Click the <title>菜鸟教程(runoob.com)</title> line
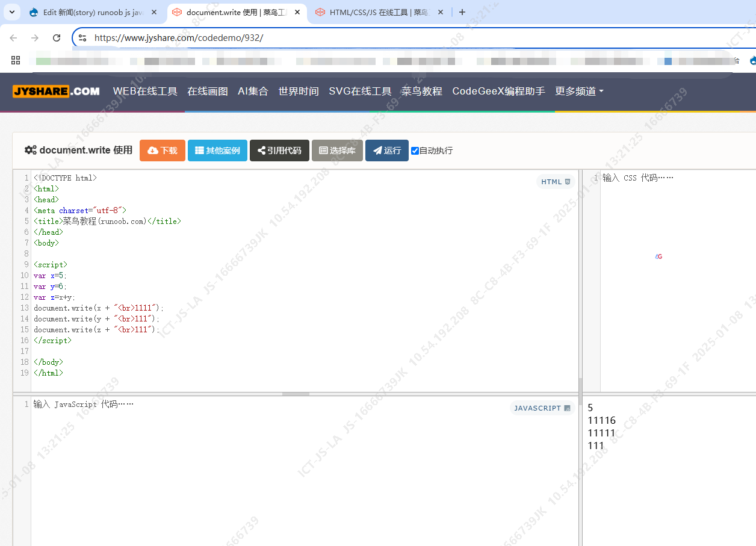The width and height of the screenshot is (756, 546). [107, 222]
